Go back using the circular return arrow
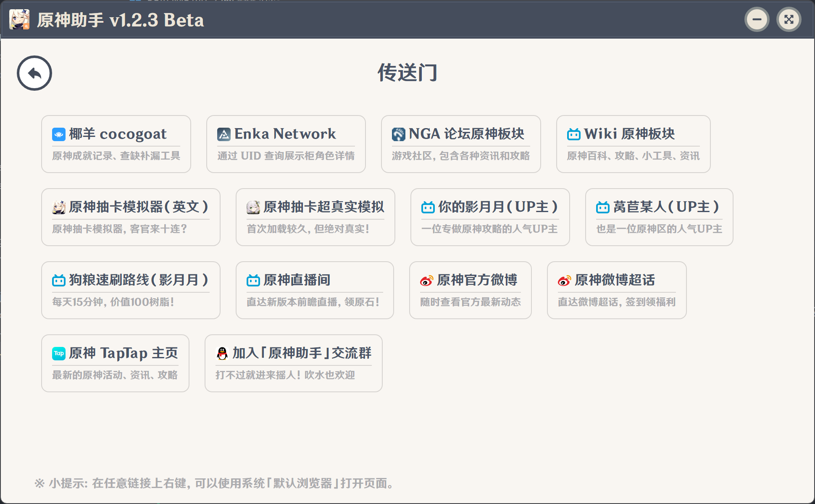Screen dimensions: 815x504 coord(34,73)
